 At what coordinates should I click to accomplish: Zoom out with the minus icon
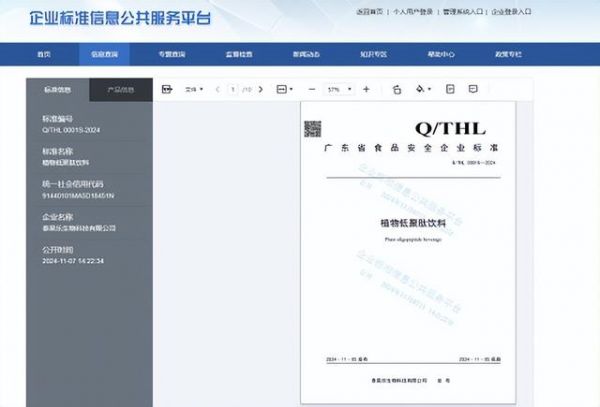coord(312,90)
